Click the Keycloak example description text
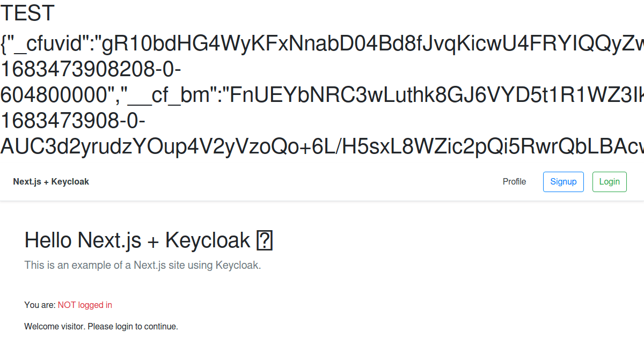This screenshot has width=644, height=338. click(x=142, y=265)
